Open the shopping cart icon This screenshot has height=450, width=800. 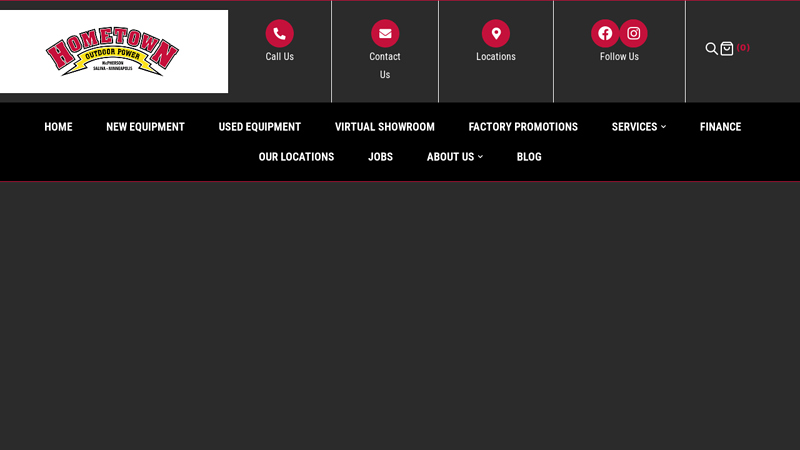tap(727, 48)
